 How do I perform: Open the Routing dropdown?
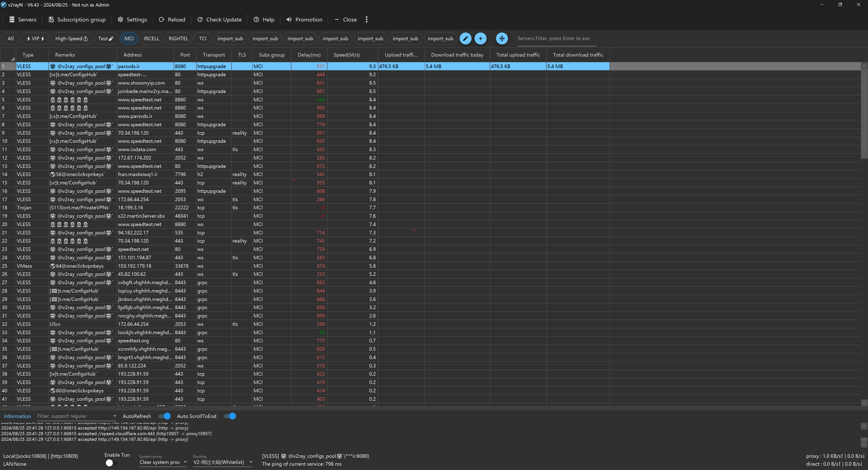(223, 462)
